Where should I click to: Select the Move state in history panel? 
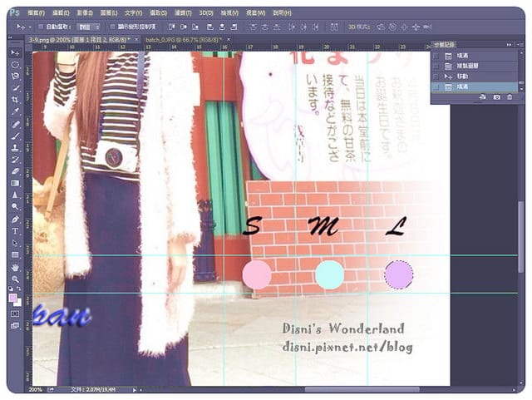pos(475,77)
